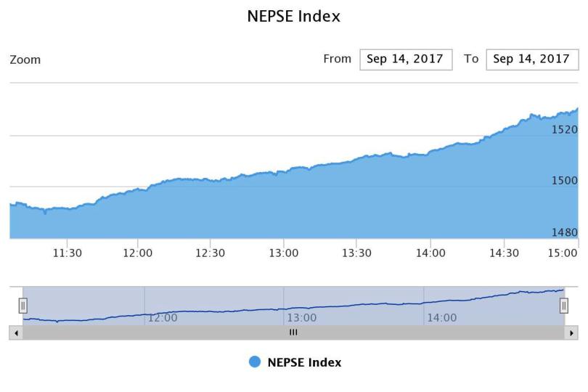Click the scrollbar right arrow button
Screen dimensions: 588x392
tap(572, 332)
